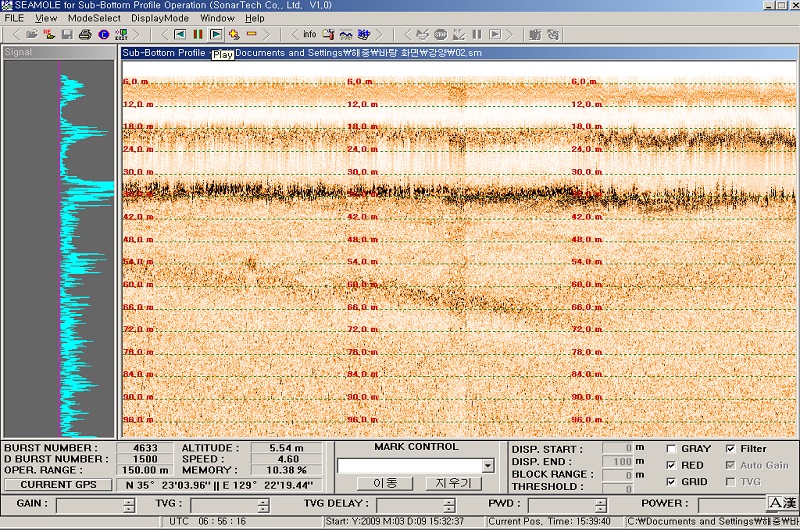Click the Sub-Bottom Profile window title bar
800x530 pixels.
pos(458,53)
